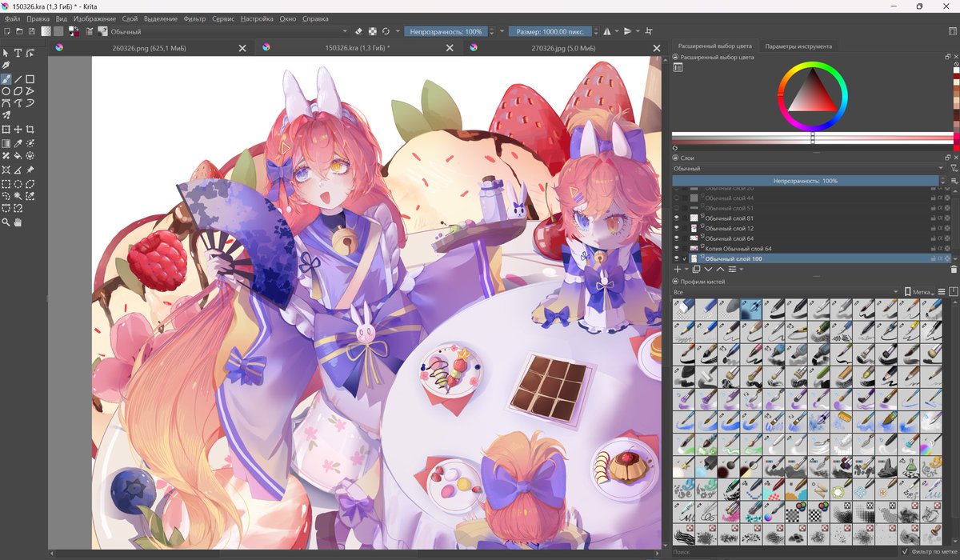Click the brush preset search field 'Поиск'
This screenshot has height=560, width=960.
click(784, 552)
